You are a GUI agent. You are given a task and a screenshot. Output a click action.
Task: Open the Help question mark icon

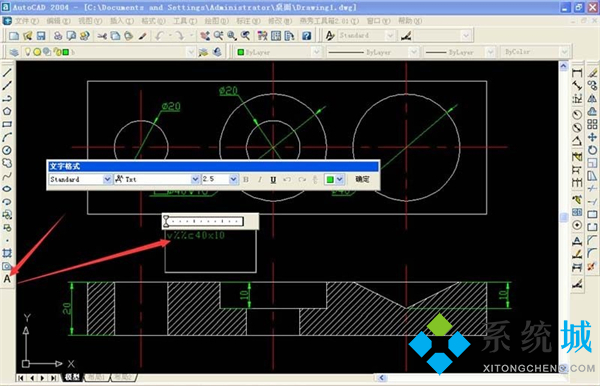(306, 36)
